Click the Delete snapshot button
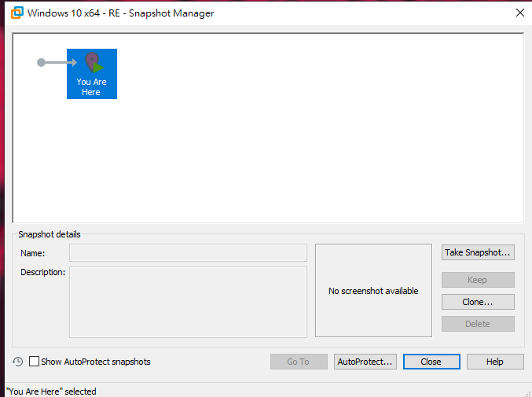 [x=477, y=324]
